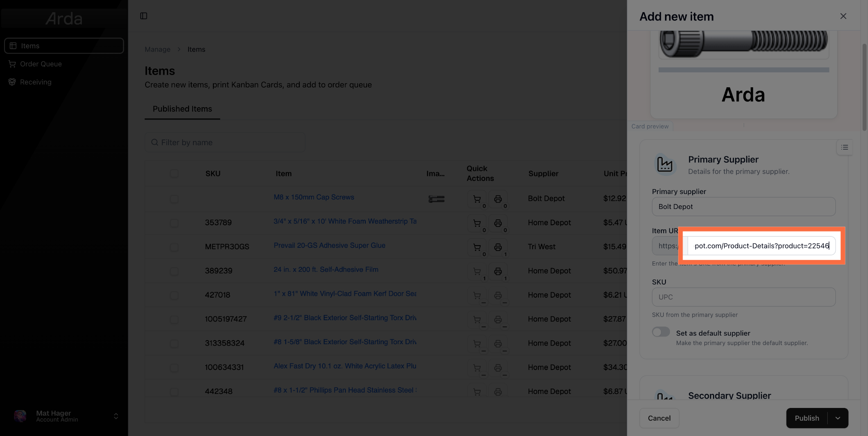Open Prevail 20-GS Adhesive Super Glue link
This screenshot has width=868, height=436.
pos(330,246)
